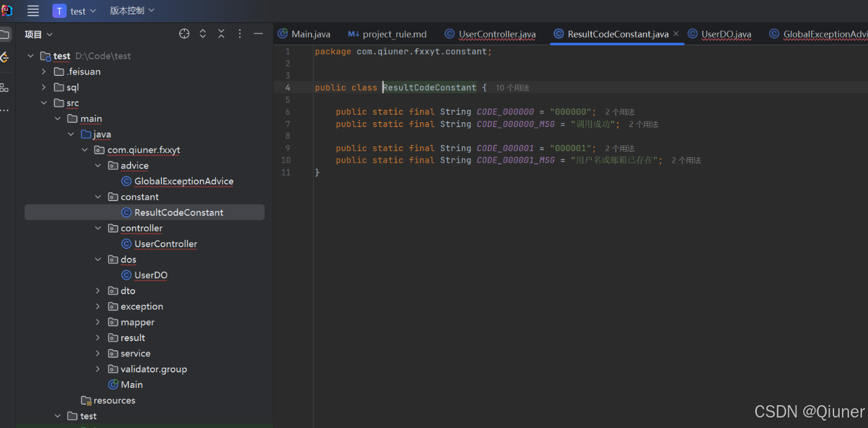Expand the exception package
This screenshot has height=428, width=868.
pos(98,307)
